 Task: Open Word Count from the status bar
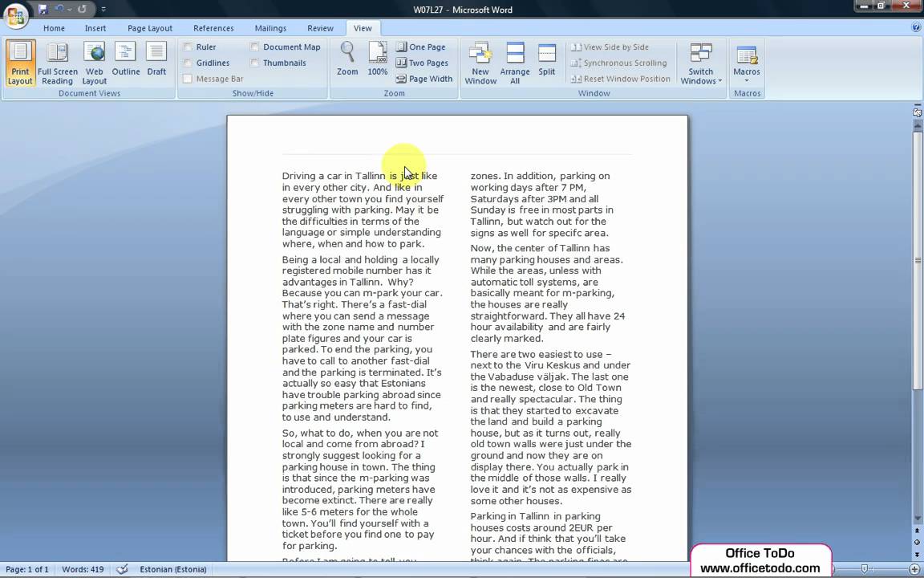83,569
